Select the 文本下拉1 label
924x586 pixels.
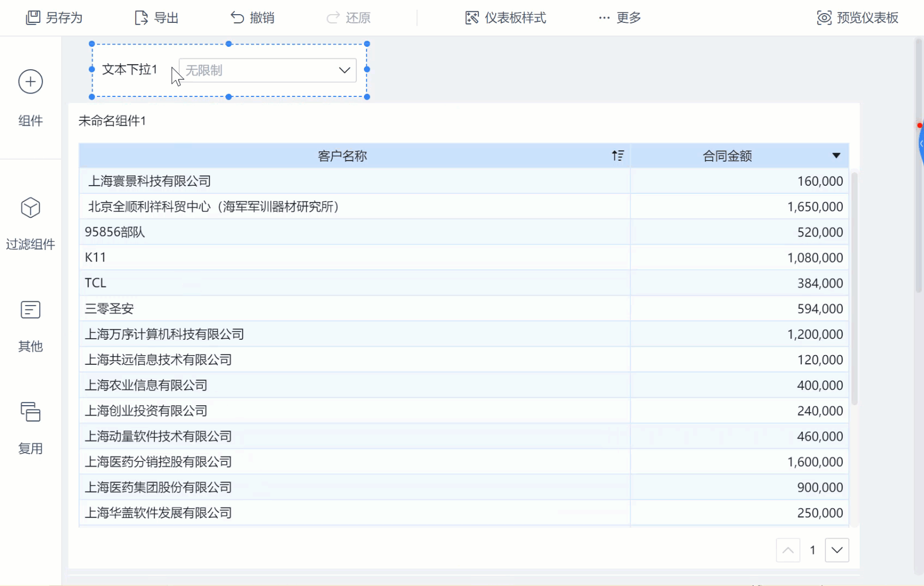pos(130,69)
